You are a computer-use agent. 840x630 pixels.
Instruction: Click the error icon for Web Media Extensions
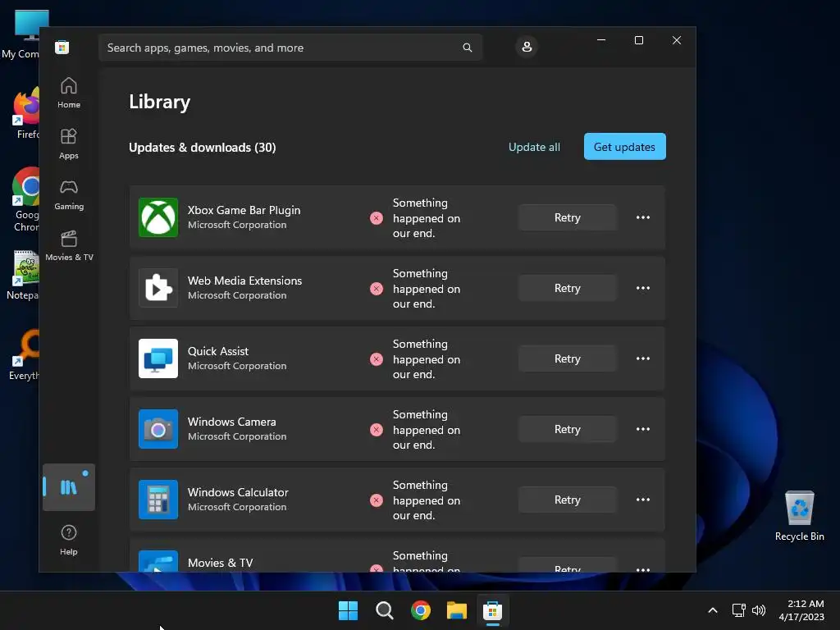pos(377,289)
